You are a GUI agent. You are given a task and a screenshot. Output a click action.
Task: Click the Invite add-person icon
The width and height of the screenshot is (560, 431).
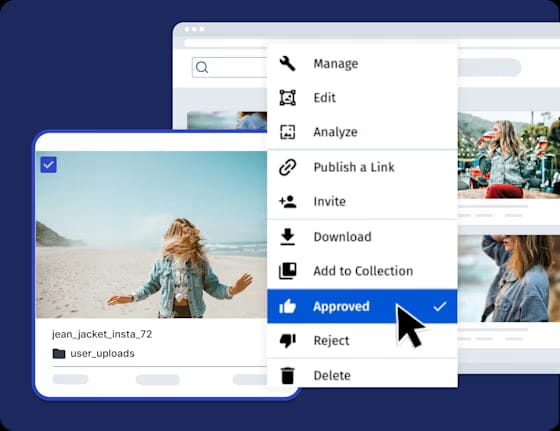click(288, 202)
